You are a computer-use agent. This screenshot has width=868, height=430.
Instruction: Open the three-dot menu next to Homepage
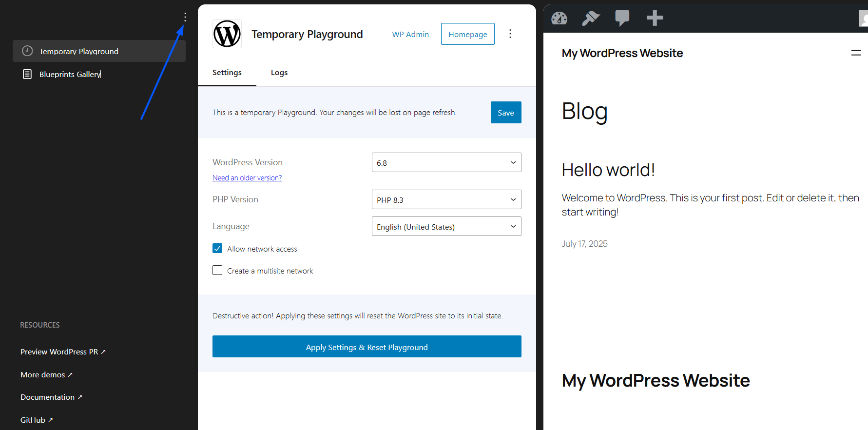(510, 34)
